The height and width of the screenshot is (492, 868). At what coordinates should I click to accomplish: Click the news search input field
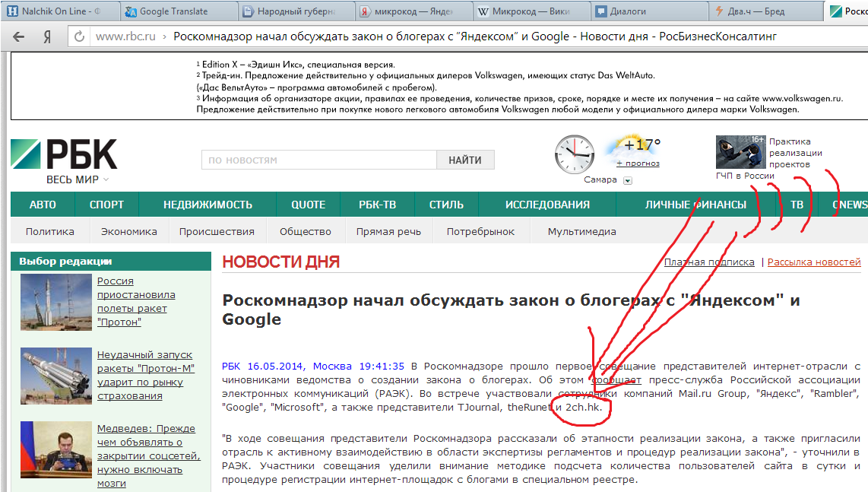(319, 160)
